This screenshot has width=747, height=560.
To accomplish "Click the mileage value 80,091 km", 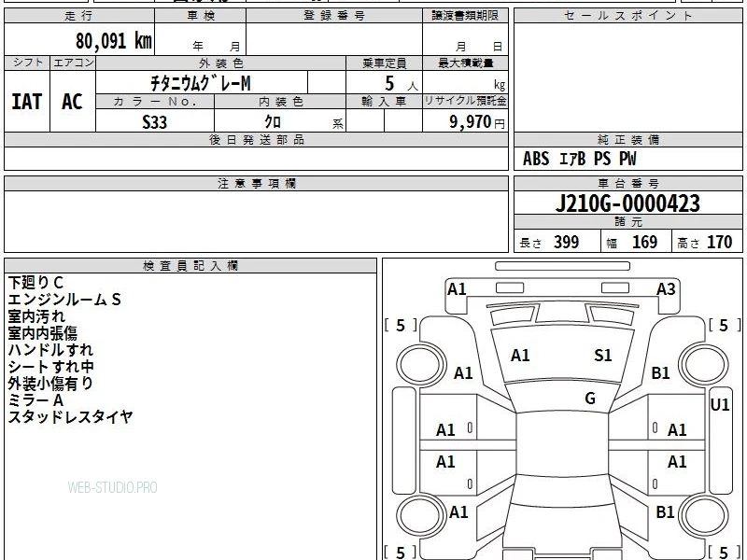I will click(113, 41).
